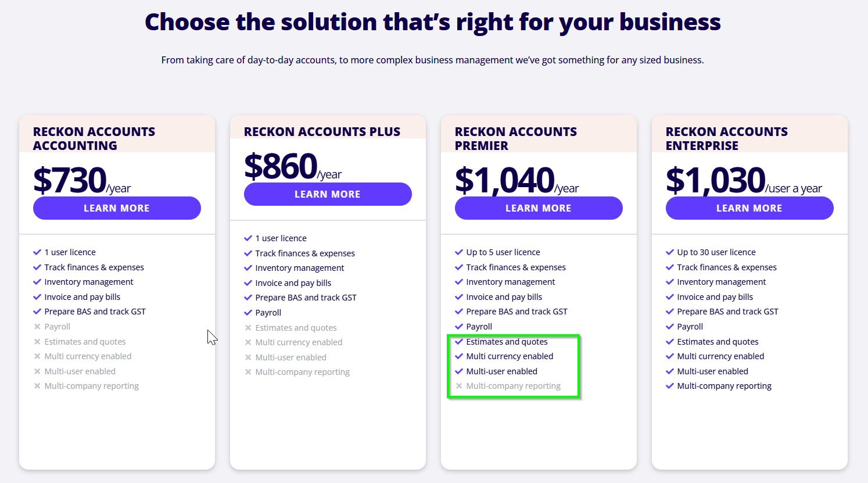Click checkmark beside Multi currency enabled in Premier
The height and width of the screenshot is (483, 868).
459,356
